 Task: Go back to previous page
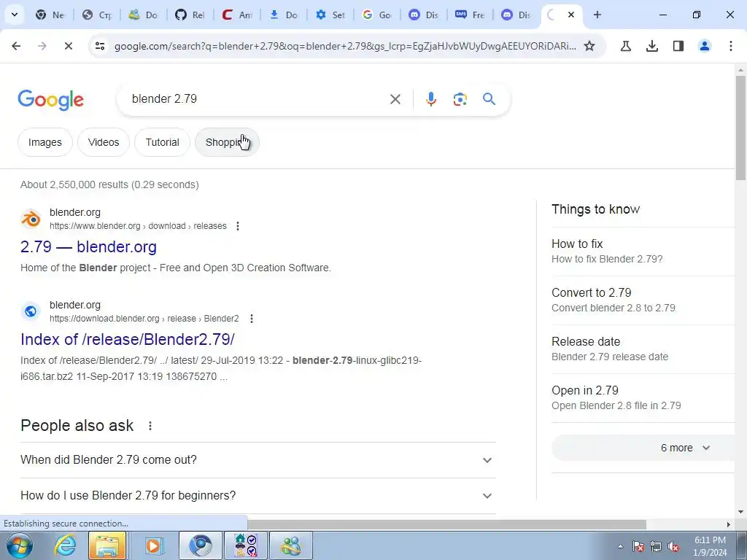[16, 46]
